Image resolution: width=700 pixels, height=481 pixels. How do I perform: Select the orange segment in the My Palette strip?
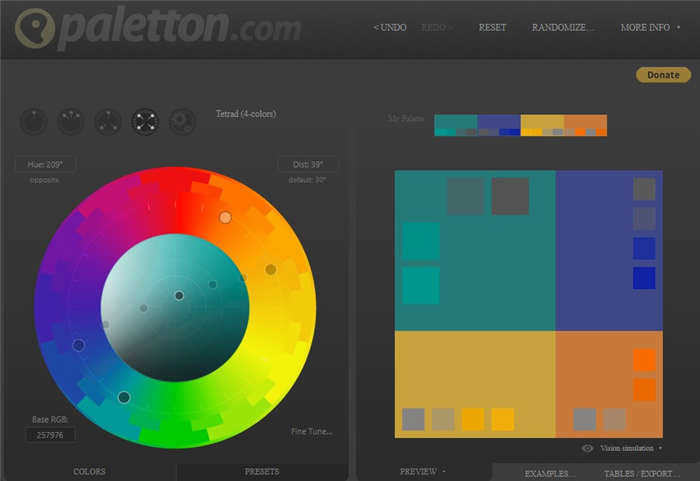click(x=585, y=125)
